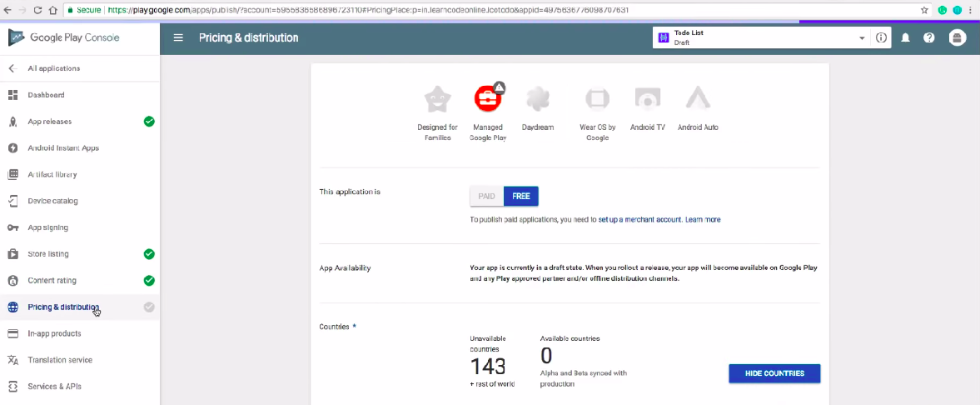Click the Hide Countries button
Image resolution: width=980 pixels, height=405 pixels.
[774, 373]
